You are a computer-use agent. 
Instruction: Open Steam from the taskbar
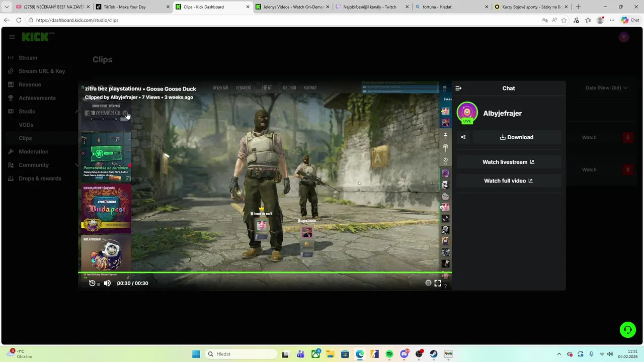tap(434, 354)
